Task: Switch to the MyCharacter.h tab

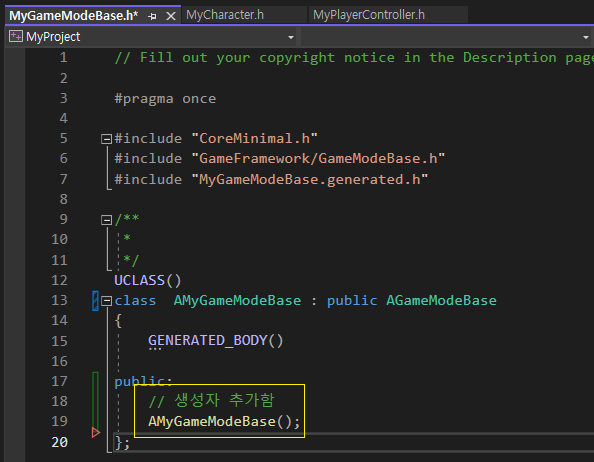Action: point(225,15)
